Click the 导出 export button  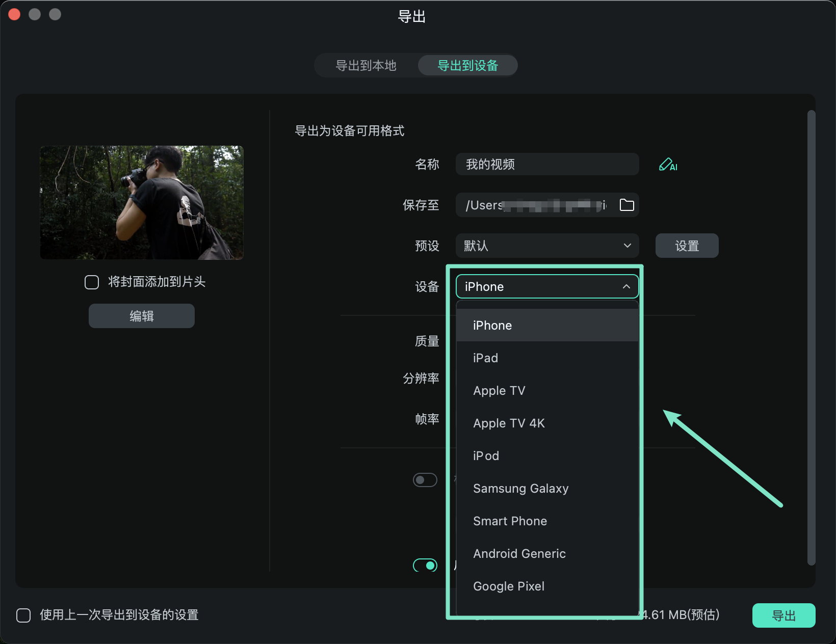pos(783,615)
